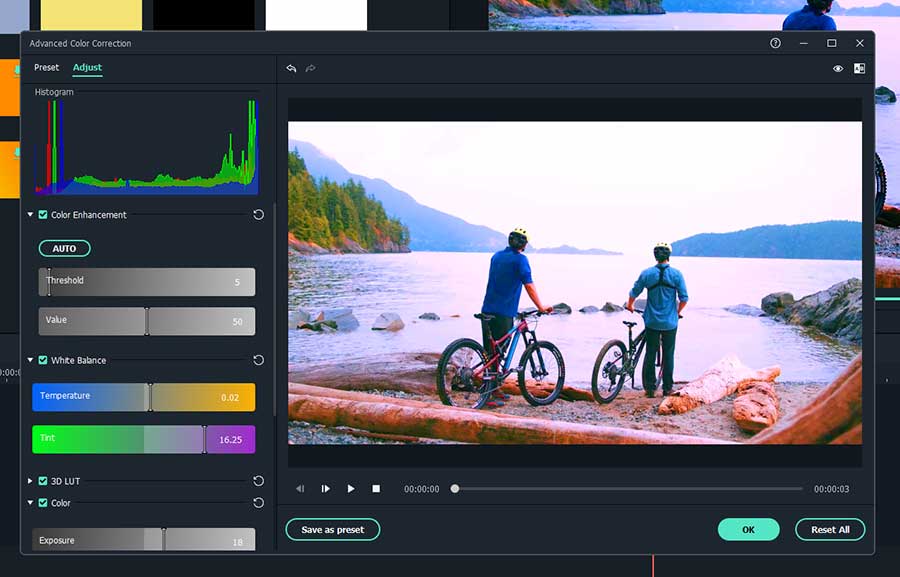Select the black swatch in background window
Viewport: 900px width, 577px height.
(204, 14)
